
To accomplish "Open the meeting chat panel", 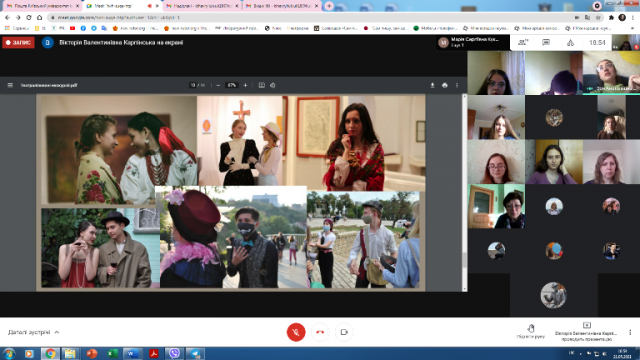I will coord(546,42).
